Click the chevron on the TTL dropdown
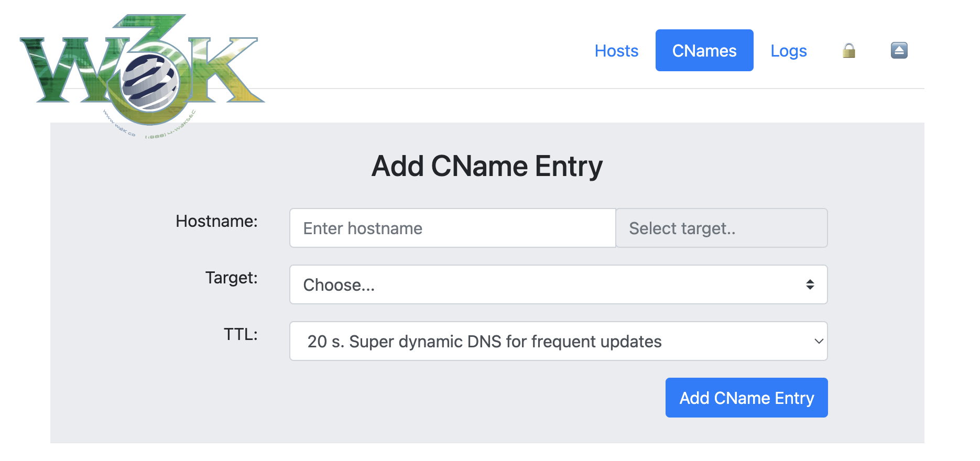980x461 pixels. click(x=819, y=342)
